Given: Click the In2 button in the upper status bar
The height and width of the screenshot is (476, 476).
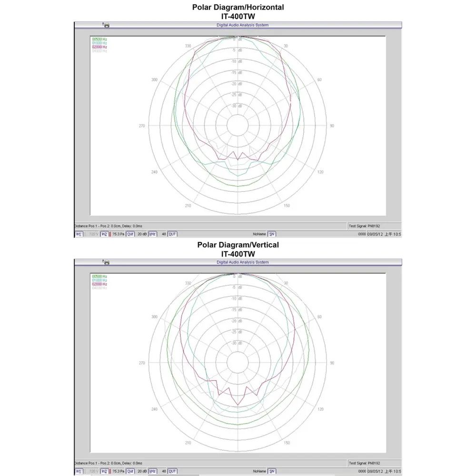Looking at the screenshot, I should tap(104, 234).
